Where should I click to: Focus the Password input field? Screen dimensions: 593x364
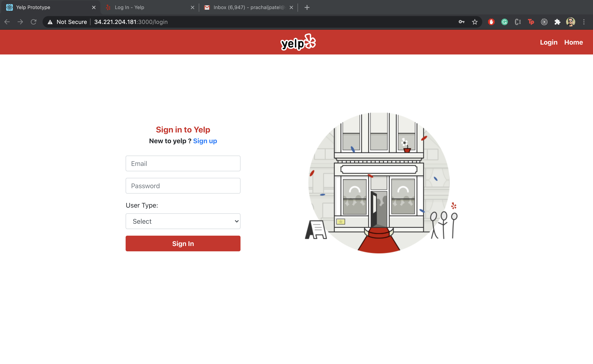[x=183, y=186]
